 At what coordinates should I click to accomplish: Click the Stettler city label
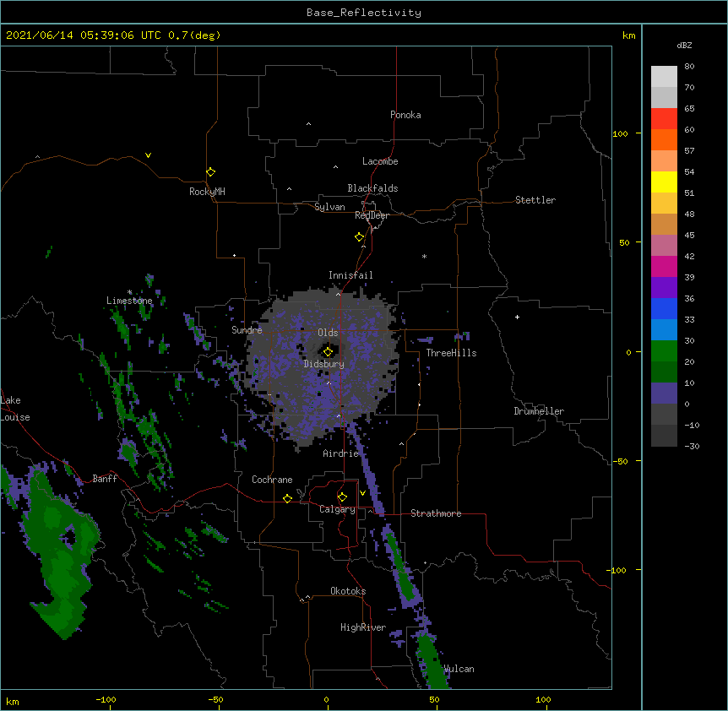point(535,200)
